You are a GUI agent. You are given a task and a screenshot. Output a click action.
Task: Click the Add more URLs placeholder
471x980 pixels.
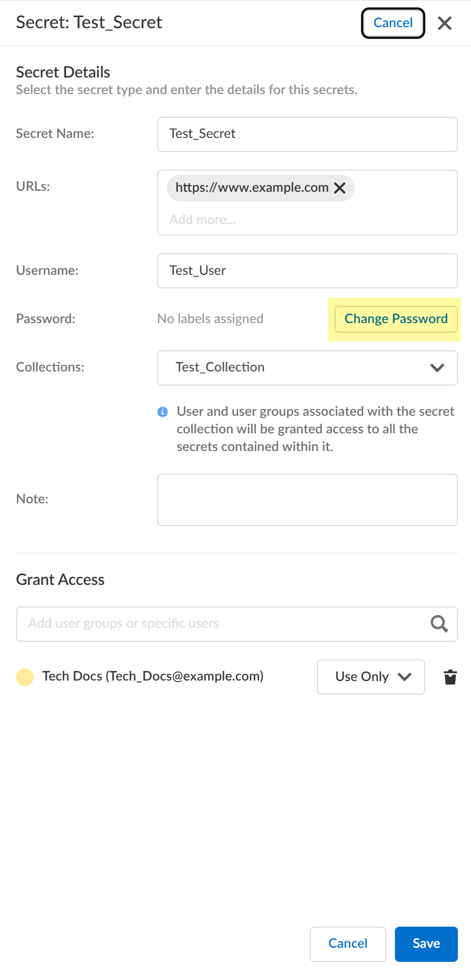click(203, 219)
